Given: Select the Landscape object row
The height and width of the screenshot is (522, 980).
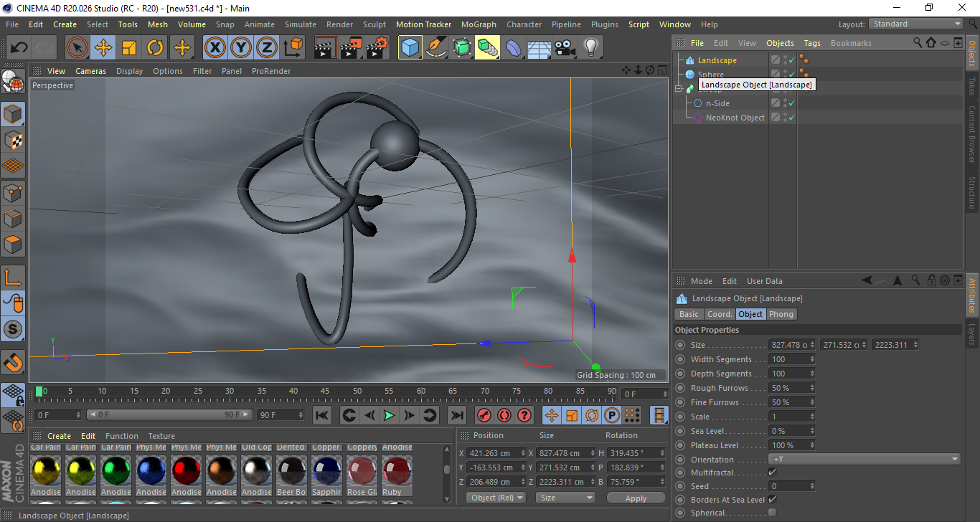Looking at the screenshot, I should [x=717, y=60].
